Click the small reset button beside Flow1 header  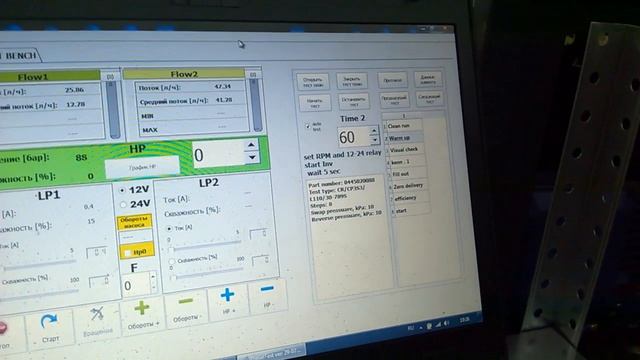click(110, 77)
